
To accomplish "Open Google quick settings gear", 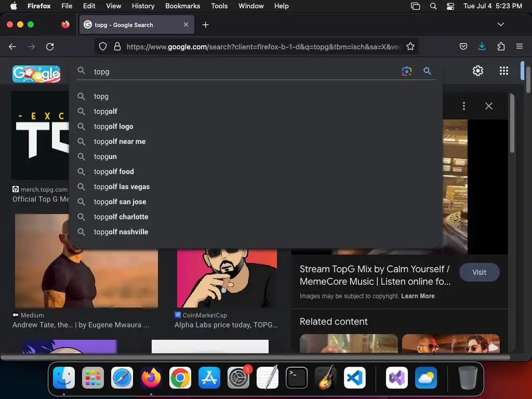I will (478, 71).
